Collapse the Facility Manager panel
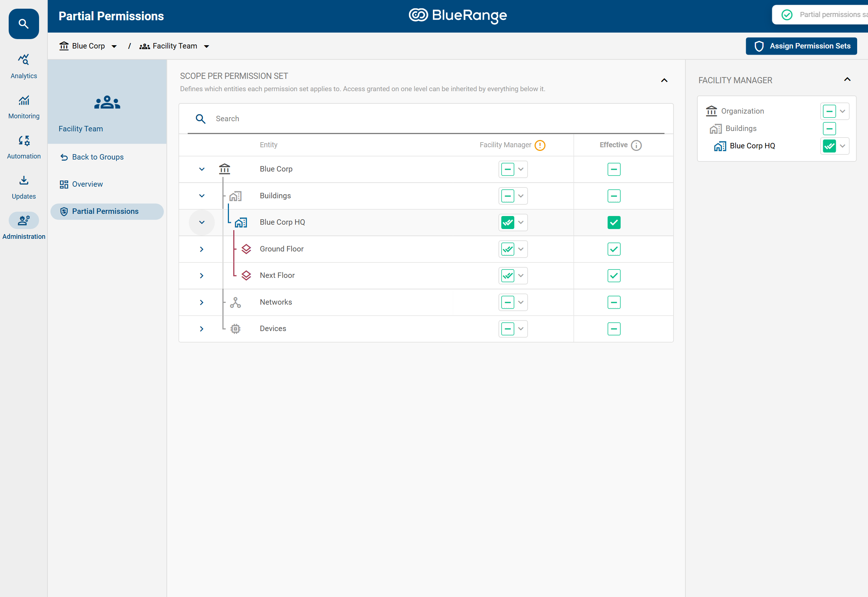Image resolution: width=868 pixels, height=597 pixels. (847, 79)
